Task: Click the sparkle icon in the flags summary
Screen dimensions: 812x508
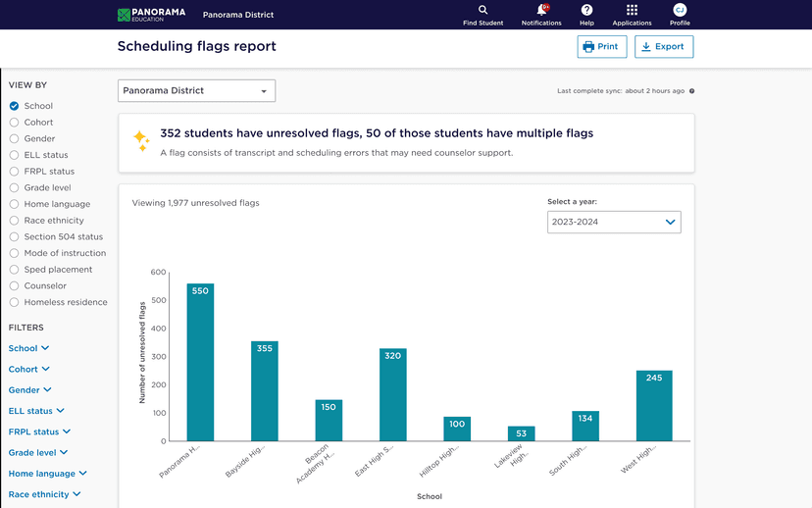Action: [141, 139]
